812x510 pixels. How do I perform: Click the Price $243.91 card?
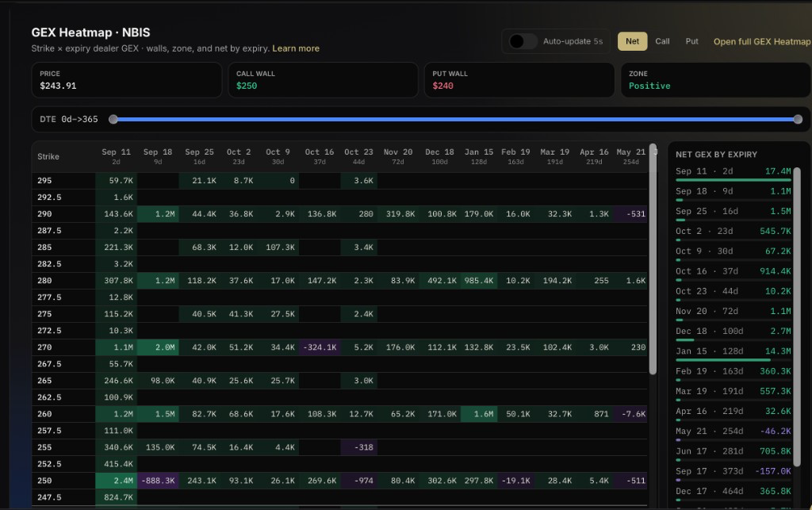coord(127,80)
